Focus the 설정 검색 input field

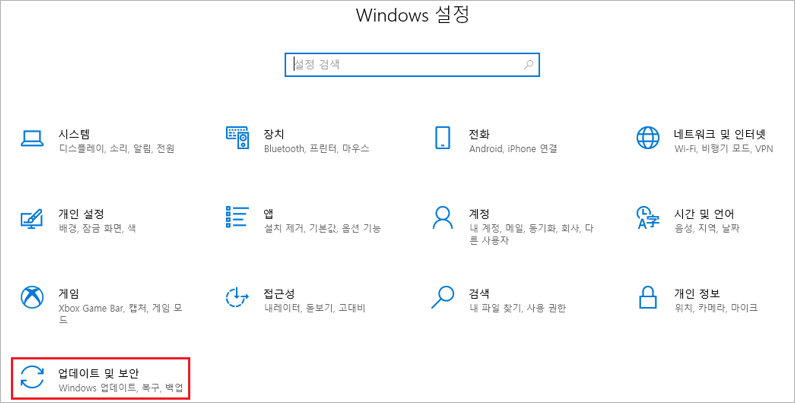(412, 65)
